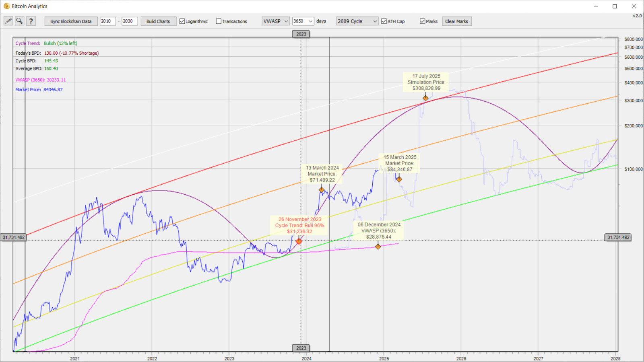Click the $300,000 axis label

[634, 101]
